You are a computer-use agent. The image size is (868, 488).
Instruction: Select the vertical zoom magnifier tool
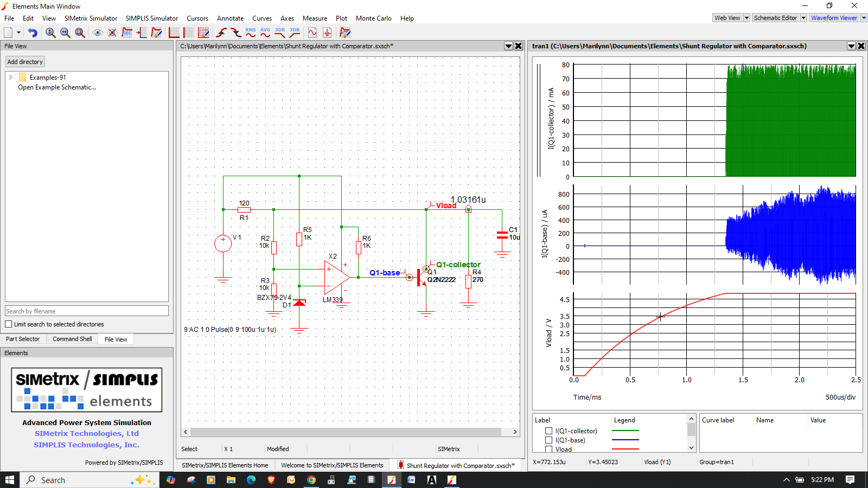[50, 33]
